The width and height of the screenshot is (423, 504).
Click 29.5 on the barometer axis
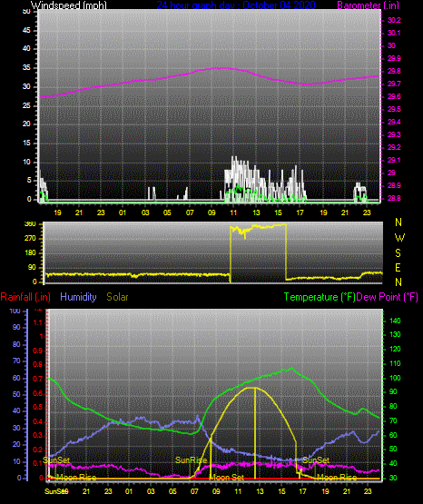pyautogui.click(x=394, y=110)
